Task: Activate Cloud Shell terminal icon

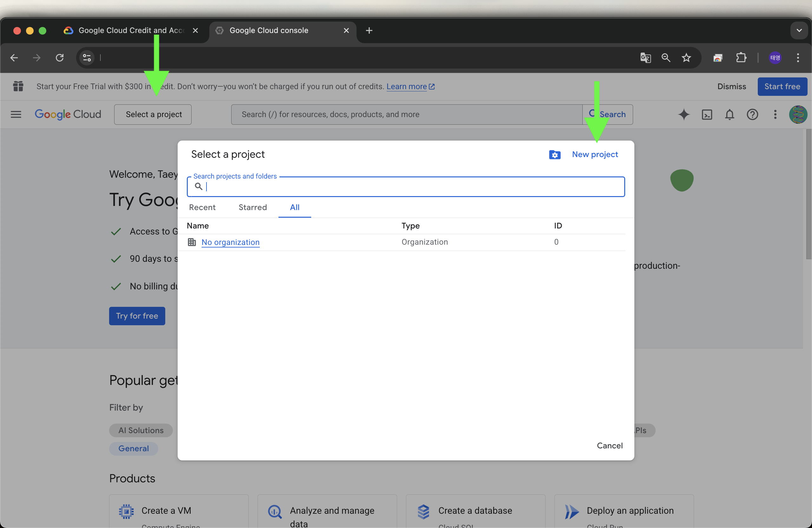Action: 707,114
